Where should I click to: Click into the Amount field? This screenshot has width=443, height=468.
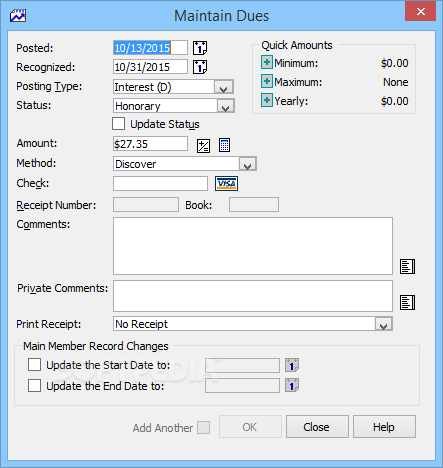(150, 144)
